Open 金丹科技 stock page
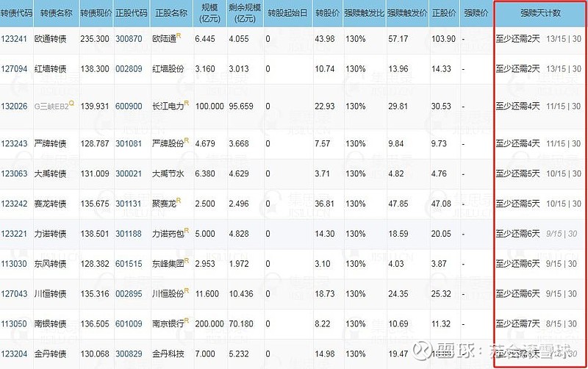This screenshot has height=369, width=588. tap(168, 354)
